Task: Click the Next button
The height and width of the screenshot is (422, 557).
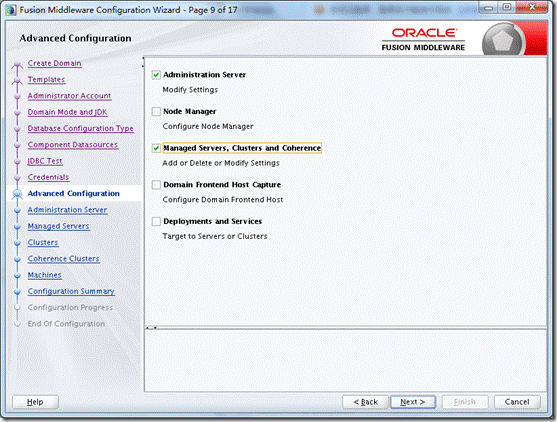Action: (x=413, y=402)
